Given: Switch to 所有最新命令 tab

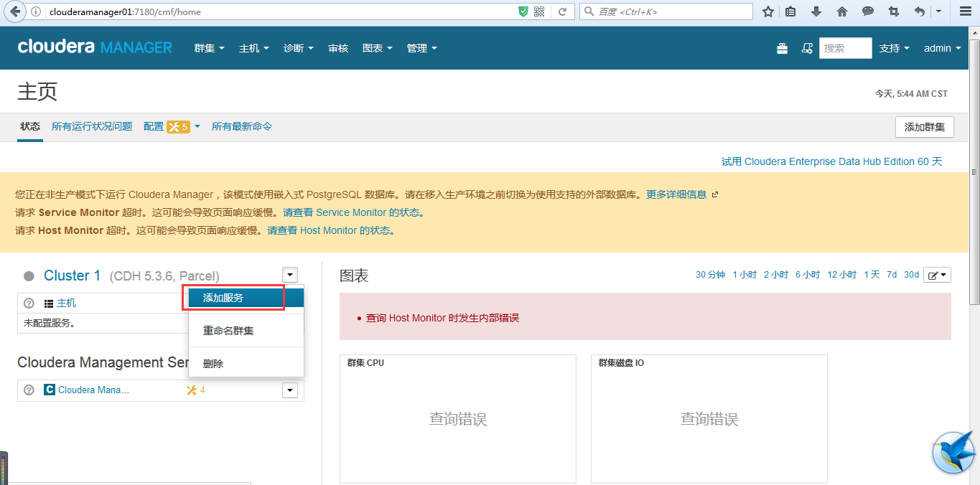Looking at the screenshot, I should coord(242,126).
